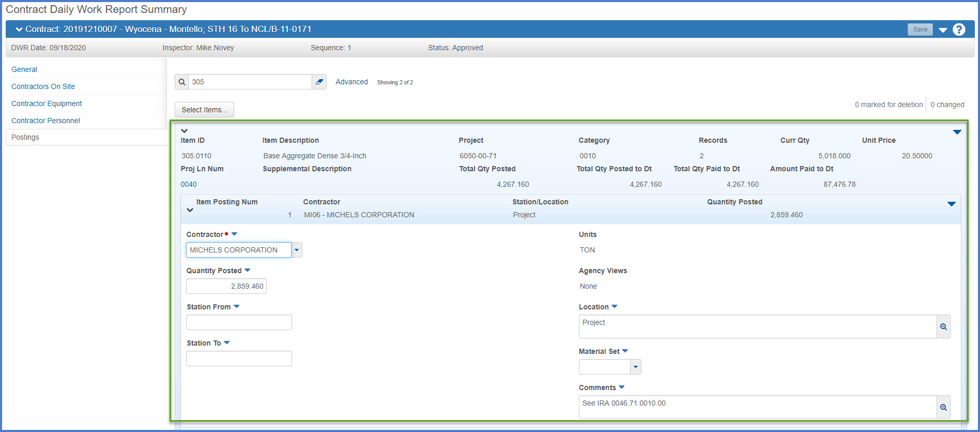The width and height of the screenshot is (980, 432).
Task: Click the Location text field
Action: point(758,326)
